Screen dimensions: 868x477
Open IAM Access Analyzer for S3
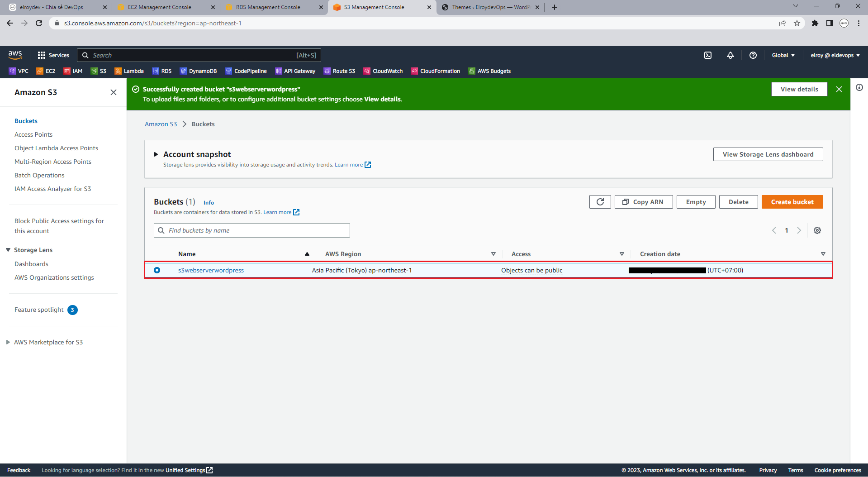pyautogui.click(x=52, y=189)
